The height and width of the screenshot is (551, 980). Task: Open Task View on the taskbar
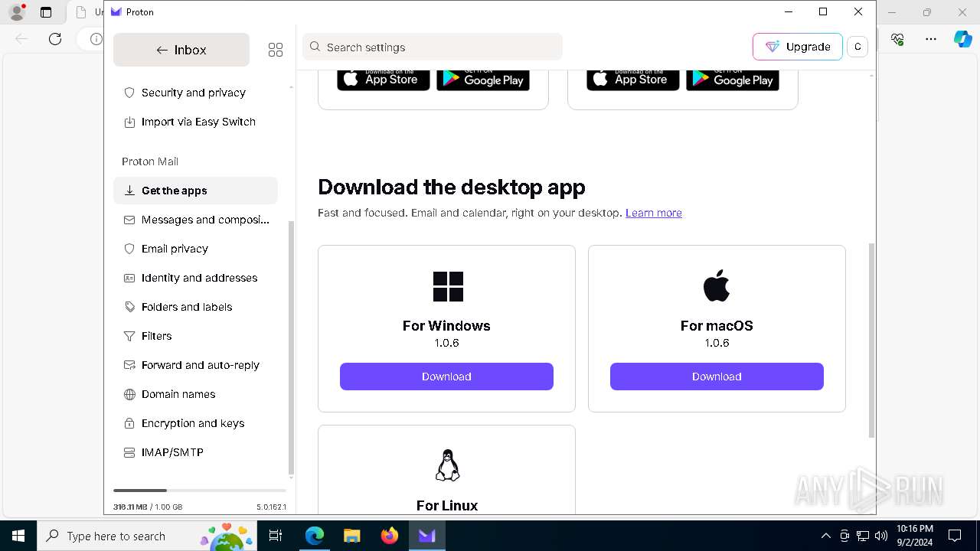point(276,536)
